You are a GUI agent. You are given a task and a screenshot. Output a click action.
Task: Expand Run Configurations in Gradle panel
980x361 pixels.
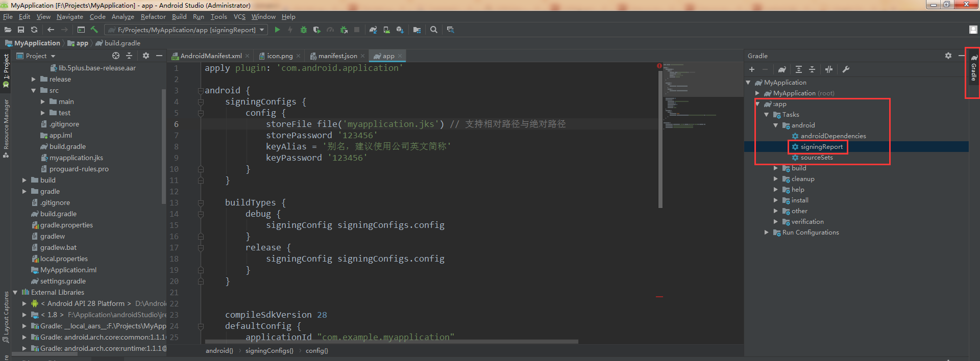pyautogui.click(x=767, y=233)
